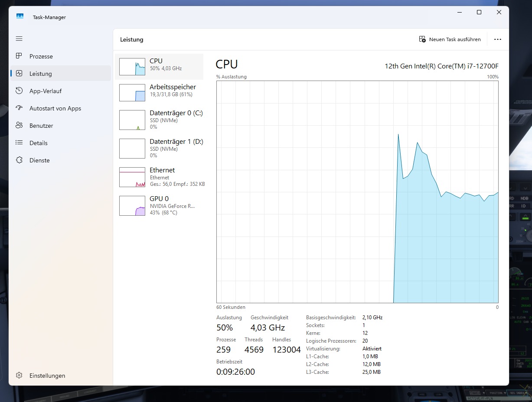Click the Geschwindigkeit value 4,03 GHz
The height and width of the screenshot is (402, 532).
268,327
